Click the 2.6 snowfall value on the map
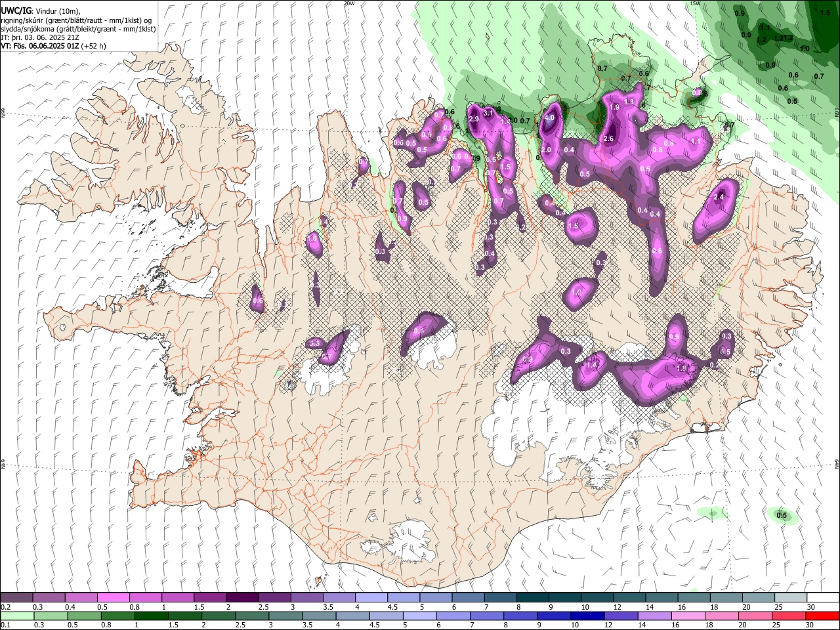 coord(608,138)
